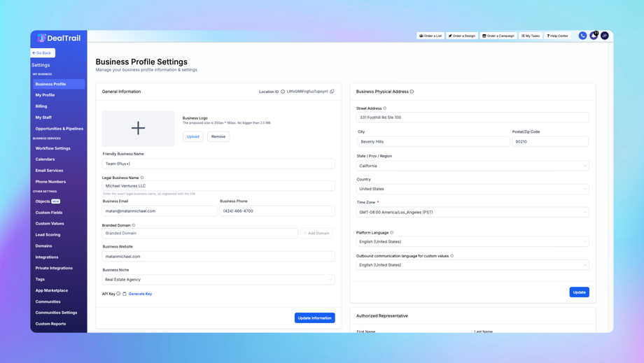The image size is (644, 363).
Task: Open Communities Settings
Action: tap(56, 313)
